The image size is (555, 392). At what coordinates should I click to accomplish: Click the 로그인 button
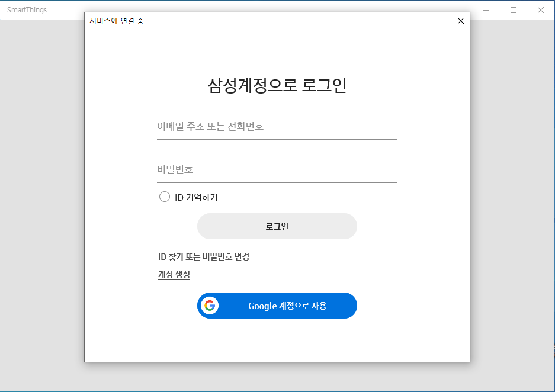277,226
